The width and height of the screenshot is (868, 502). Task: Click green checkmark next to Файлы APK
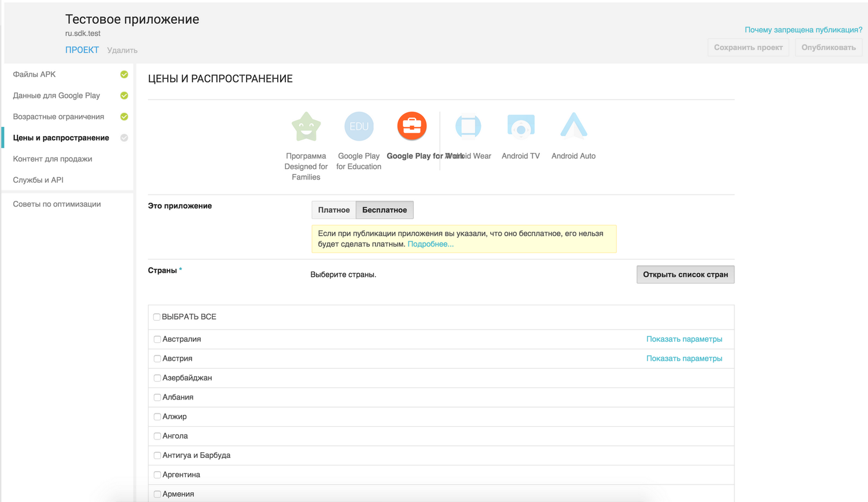coord(124,74)
